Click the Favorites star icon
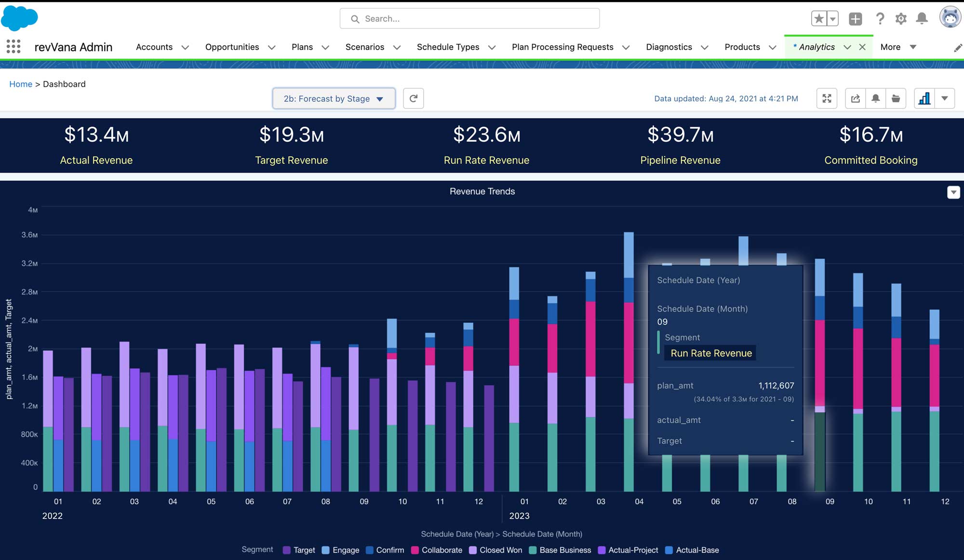This screenshot has width=964, height=560. (818, 19)
